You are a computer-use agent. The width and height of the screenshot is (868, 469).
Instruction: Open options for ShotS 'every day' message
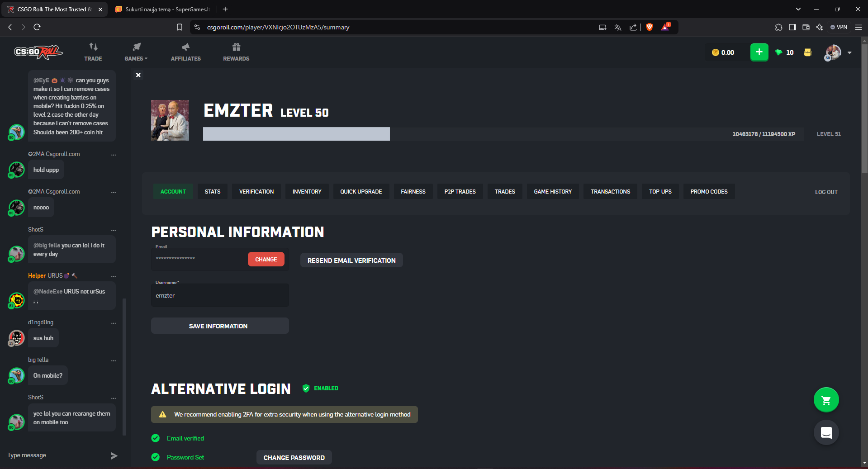point(114,230)
